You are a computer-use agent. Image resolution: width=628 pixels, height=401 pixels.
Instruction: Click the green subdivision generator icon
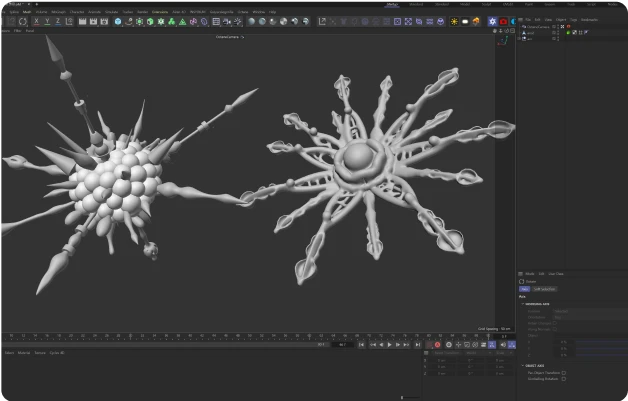[139, 22]
